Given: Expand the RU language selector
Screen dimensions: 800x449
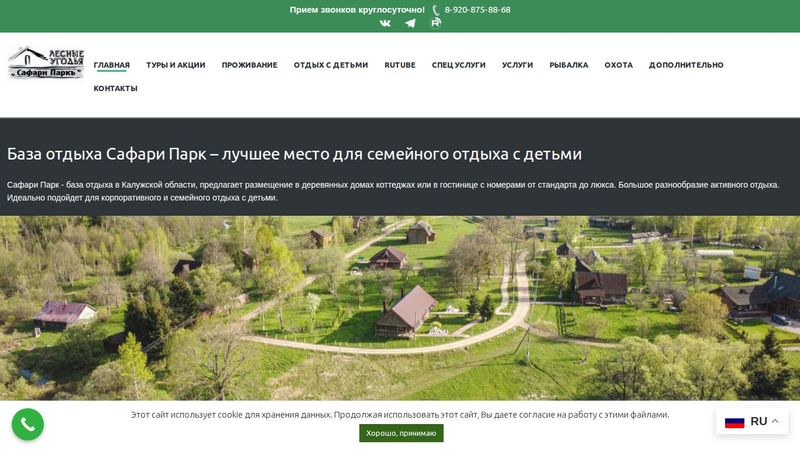Looking at the screenshot, I should (x=775, y=421).
